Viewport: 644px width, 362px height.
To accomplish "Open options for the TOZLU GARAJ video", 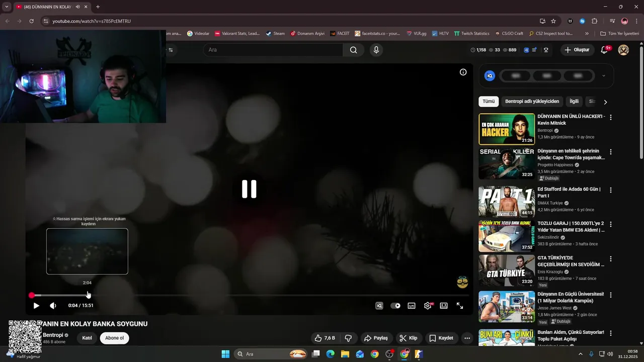I will click(x=611, y=224).
